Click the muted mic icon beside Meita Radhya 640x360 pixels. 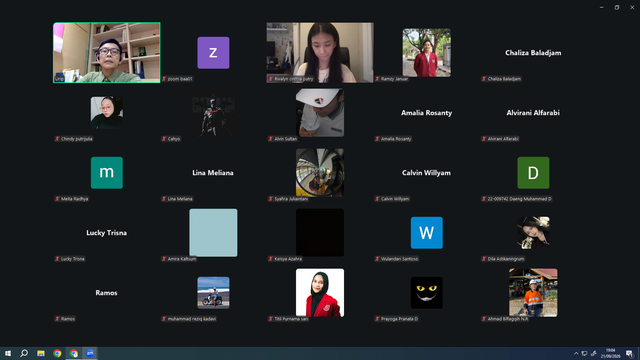pos(57,199)
